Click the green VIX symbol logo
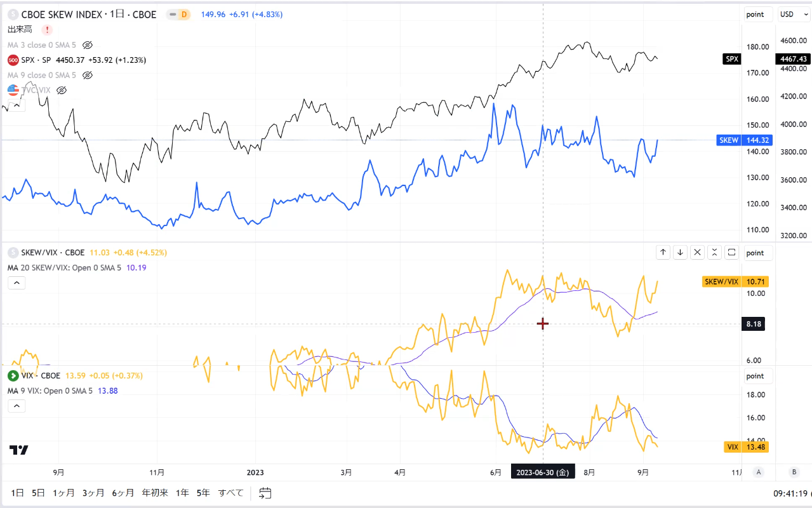The width and height of the screenshot is (812, 508). pos(13,376)
